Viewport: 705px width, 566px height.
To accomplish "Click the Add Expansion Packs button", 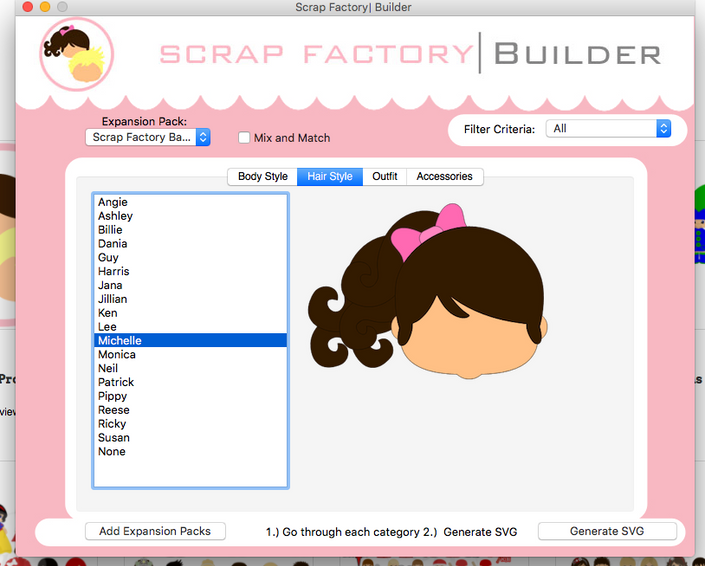I will pyautogui.click(x=155, y=531).
